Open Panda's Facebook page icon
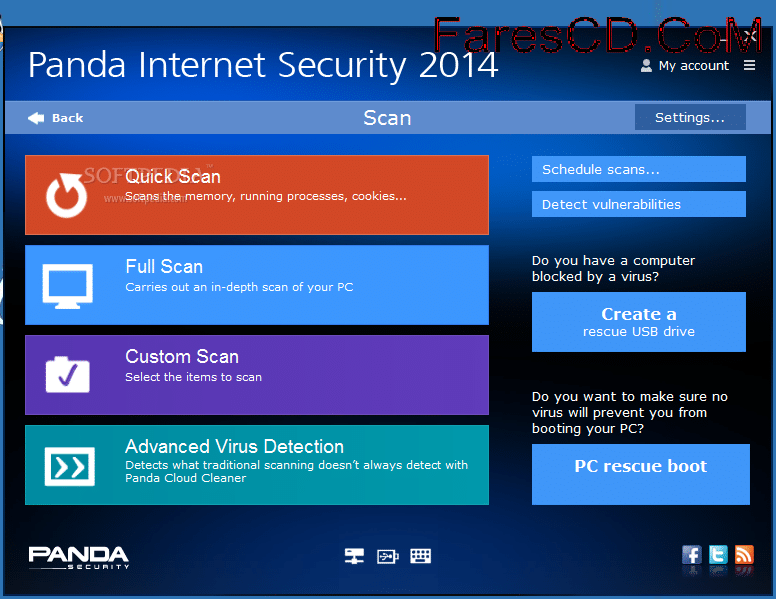 tap(691, 555)
